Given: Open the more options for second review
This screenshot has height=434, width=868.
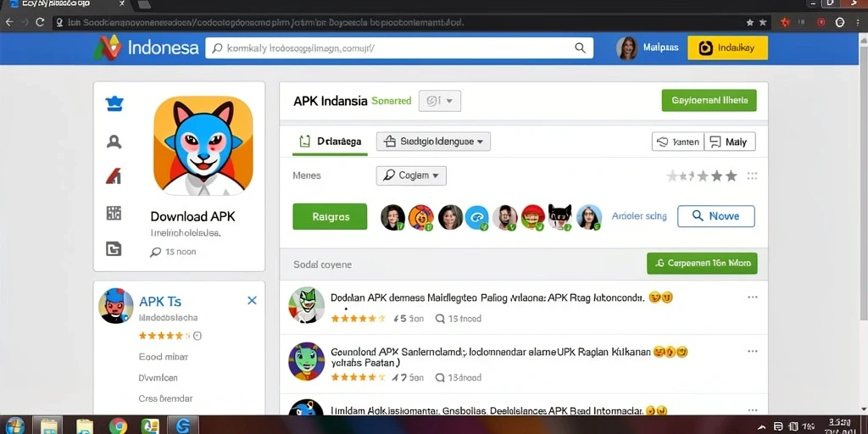Looking at the screenshot, I should [753, 352].
